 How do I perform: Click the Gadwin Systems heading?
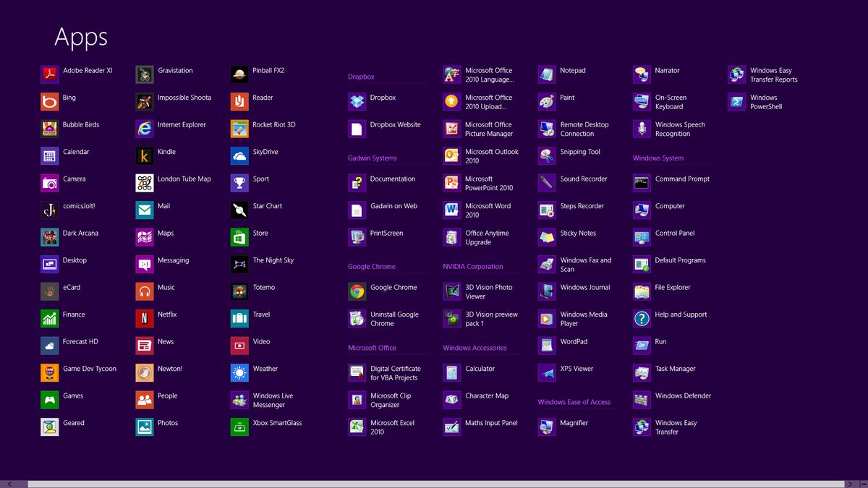point(374,158)
